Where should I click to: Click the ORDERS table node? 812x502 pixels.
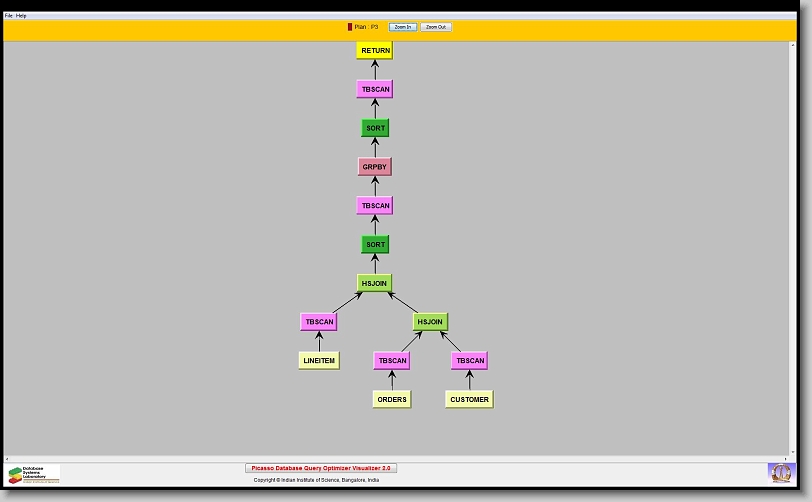(x=392, y=399)
